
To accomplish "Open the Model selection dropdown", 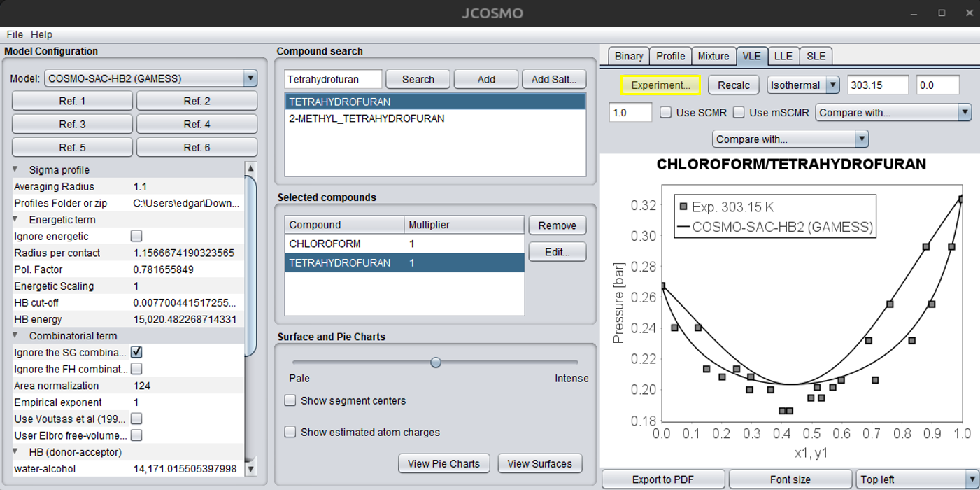I will pyautogui.click(x=250, y=78).
